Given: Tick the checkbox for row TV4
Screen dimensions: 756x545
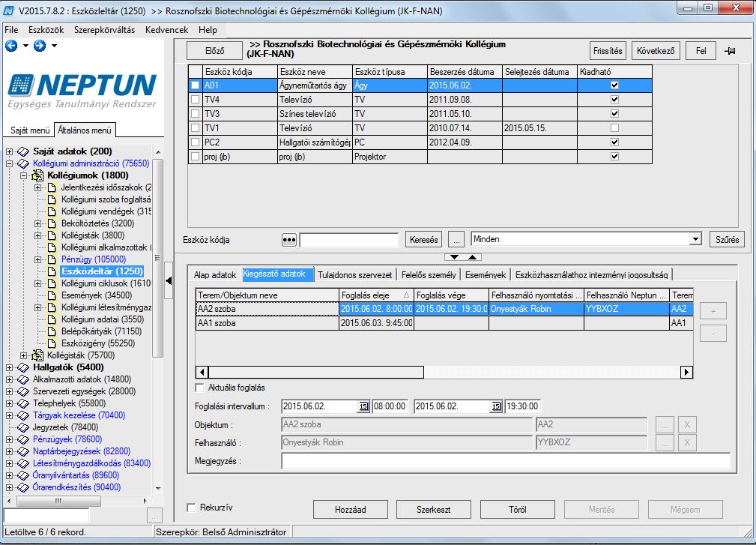Looking at the screenshot, I should point(195,100).
